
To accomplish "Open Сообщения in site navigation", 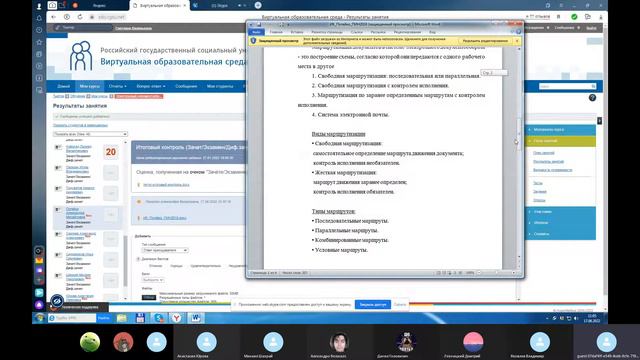I will pyautogui.click(x=186, y=86).
